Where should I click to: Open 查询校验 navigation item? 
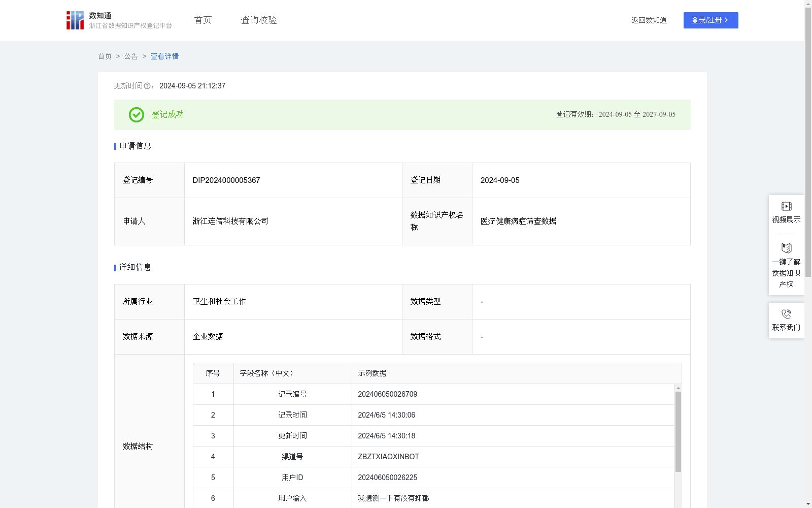pyautogui.click(x=259, y=20)
